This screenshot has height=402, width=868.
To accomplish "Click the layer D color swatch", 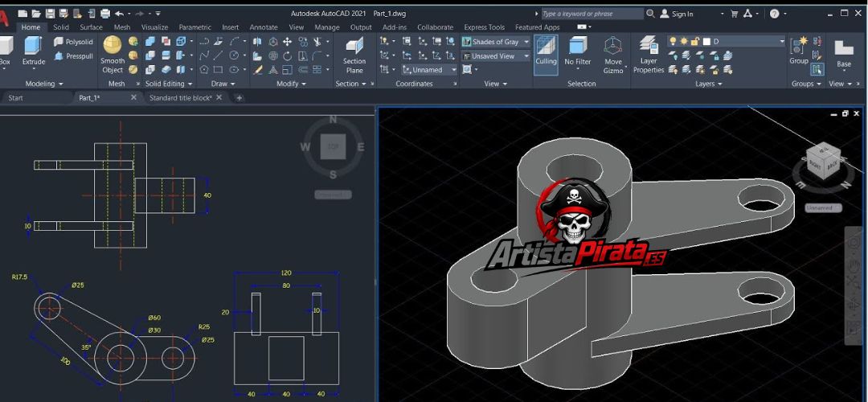I will click(707, 42).
